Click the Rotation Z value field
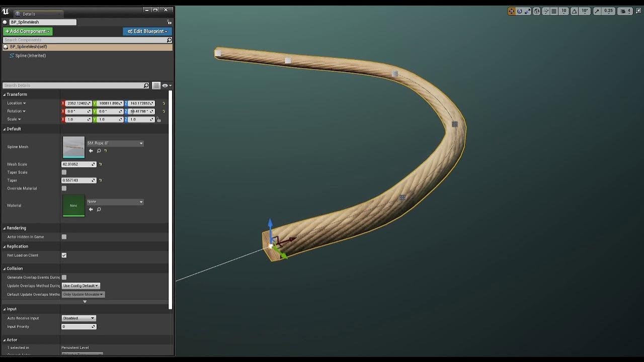Screen dimensions: 644x362 pyautogui.click(x=141, y=111)
